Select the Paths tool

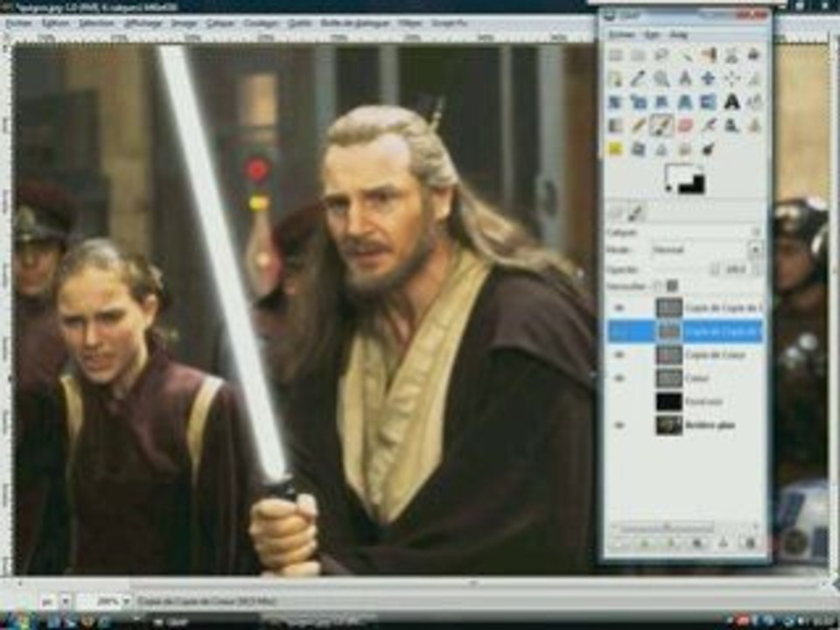point(615,79)
